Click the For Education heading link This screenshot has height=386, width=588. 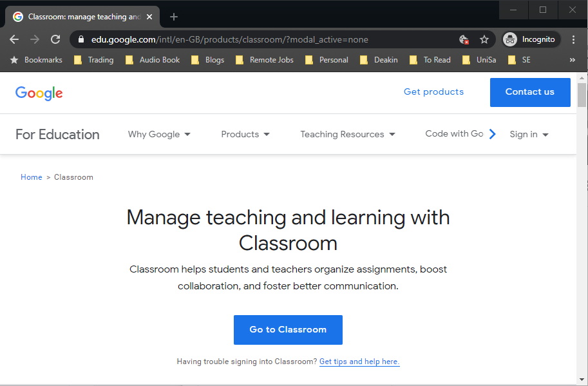[x=57, y=134]
